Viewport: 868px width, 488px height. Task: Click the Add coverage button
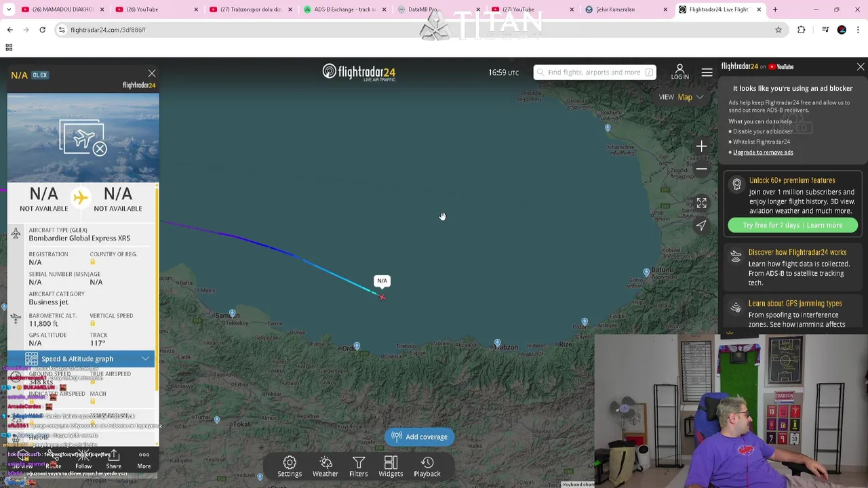[x=420, y=437]
